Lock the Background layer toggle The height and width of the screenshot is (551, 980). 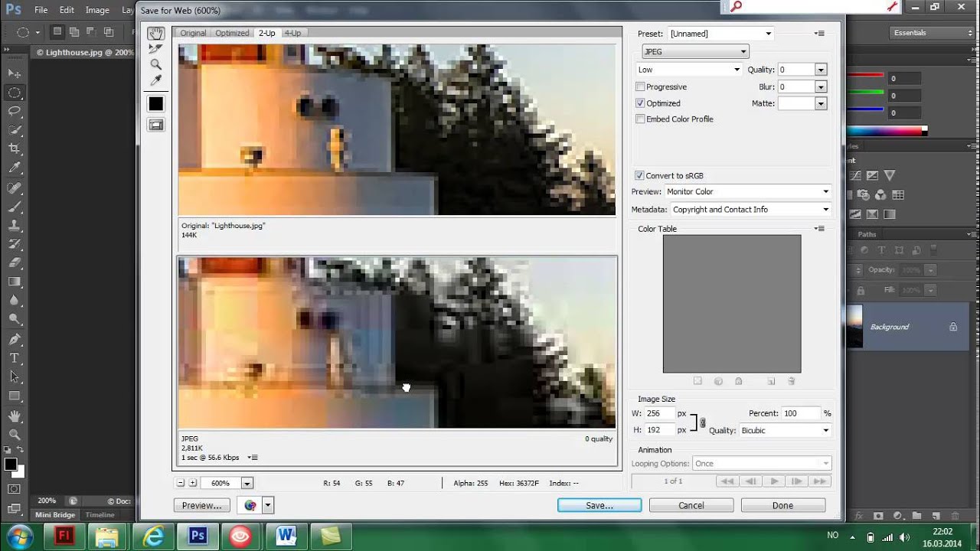tap(953, 327)
